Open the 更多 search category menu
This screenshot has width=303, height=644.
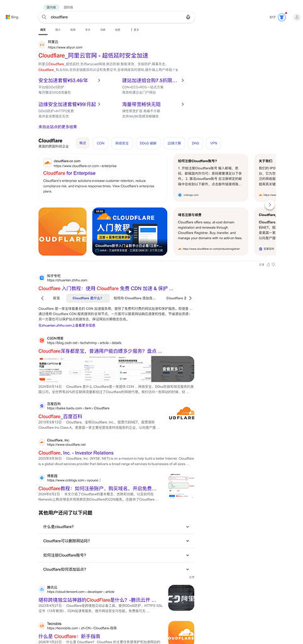(135, 30)
